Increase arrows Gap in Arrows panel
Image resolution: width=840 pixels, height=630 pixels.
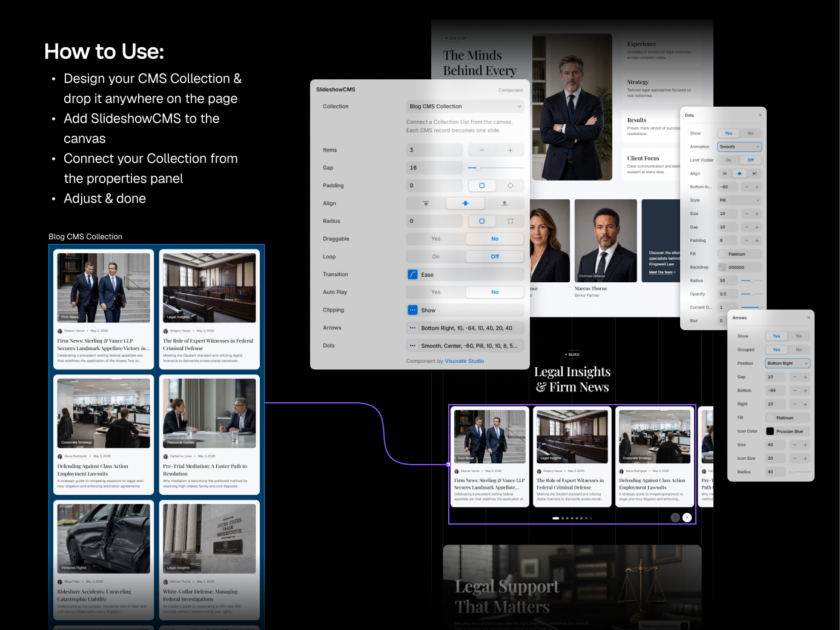[805, 377]
